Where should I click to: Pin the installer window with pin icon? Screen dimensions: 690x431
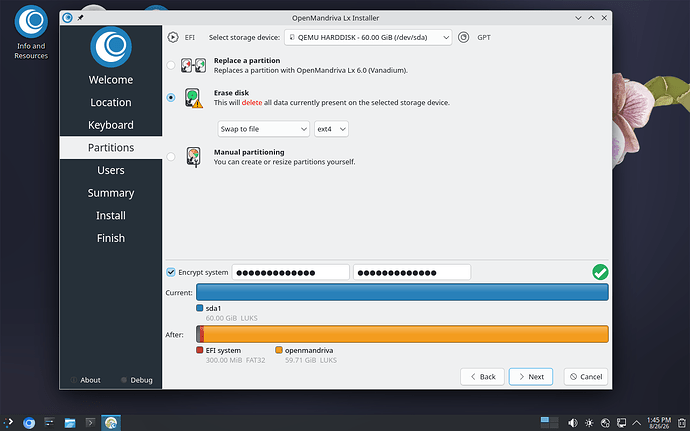point(80,18)
